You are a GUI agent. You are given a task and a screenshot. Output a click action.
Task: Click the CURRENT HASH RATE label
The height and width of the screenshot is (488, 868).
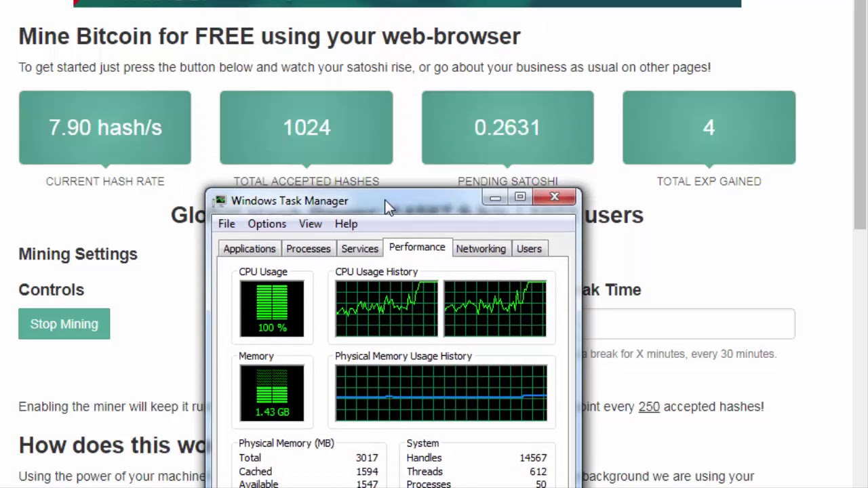click(105, 182)
